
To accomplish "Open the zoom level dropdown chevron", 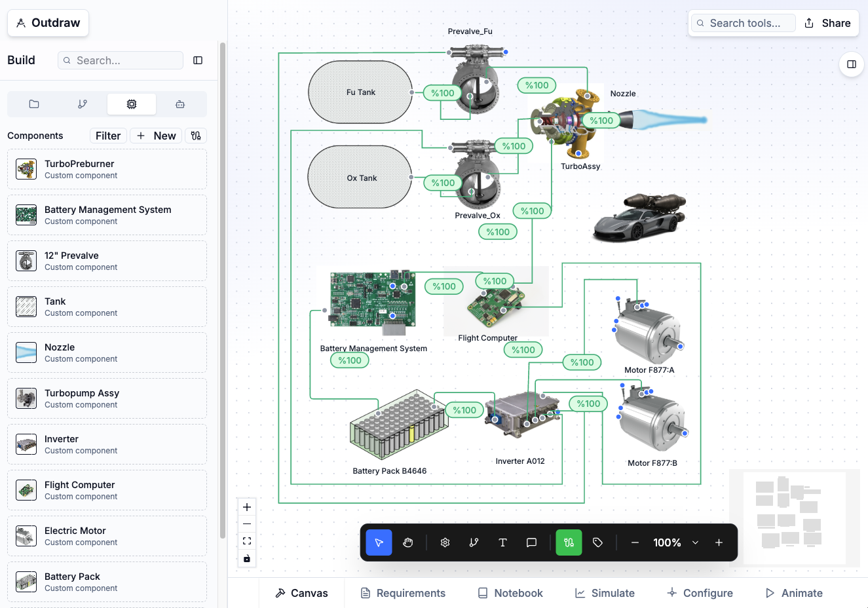I will click(695, 542).
